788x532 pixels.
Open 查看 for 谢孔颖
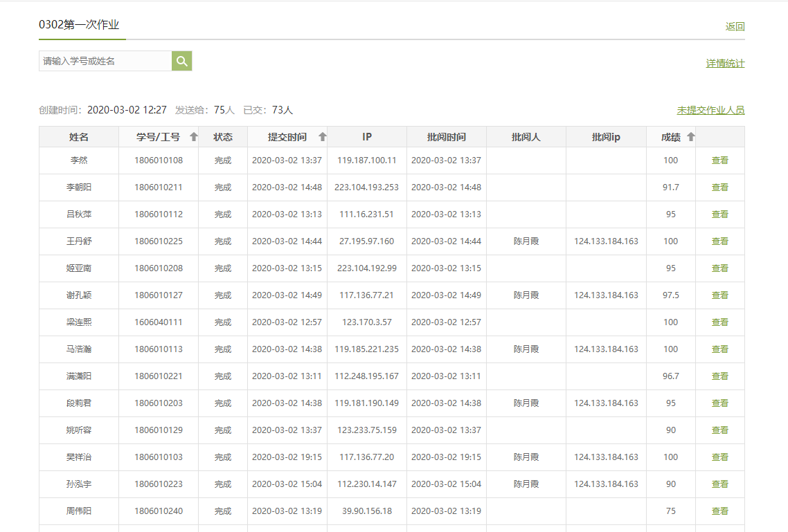pyautogui.click(x=719, y=295)
